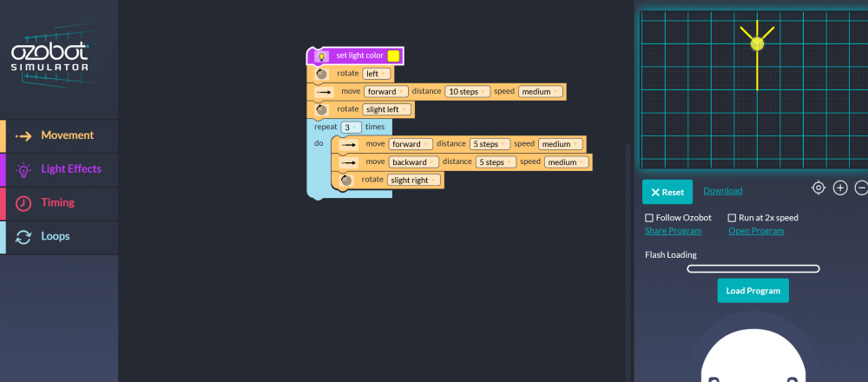Click arrow icon on move backward block
The image size is (868, 382).
(348, 162)
